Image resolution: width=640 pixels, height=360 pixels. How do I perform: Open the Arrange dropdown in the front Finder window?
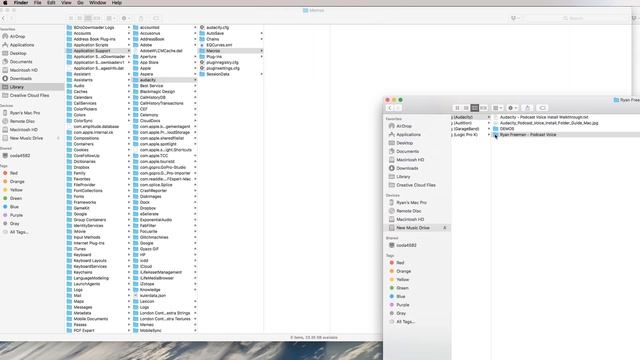[497, 108]
